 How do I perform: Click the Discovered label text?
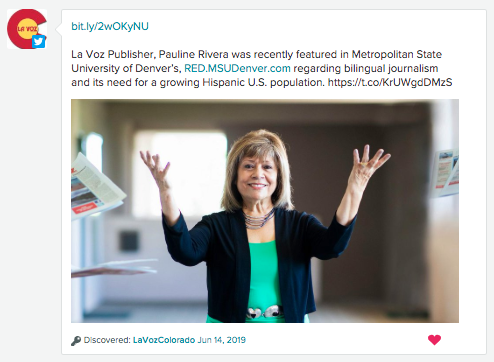tap(107, 340)
